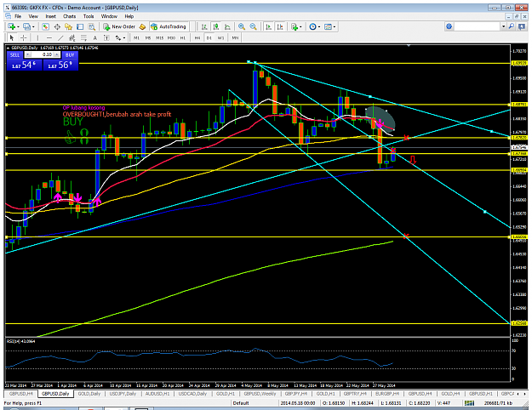Open the Templates icon

[x=328, y=26]
